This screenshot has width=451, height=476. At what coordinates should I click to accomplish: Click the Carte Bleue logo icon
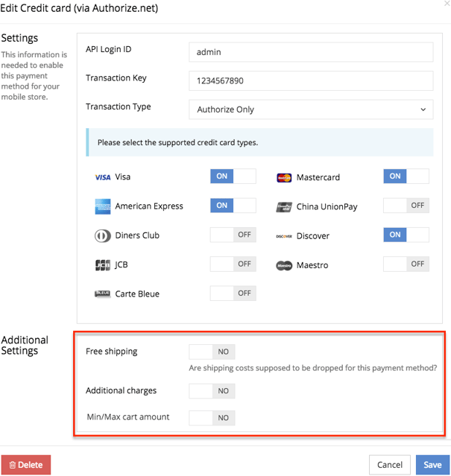[103, 293]
